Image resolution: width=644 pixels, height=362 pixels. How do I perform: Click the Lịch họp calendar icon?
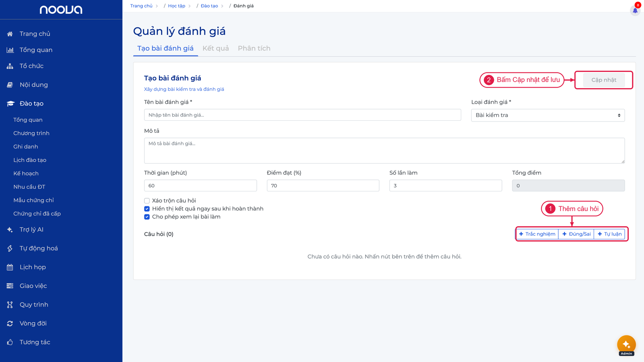coord(10,267)
